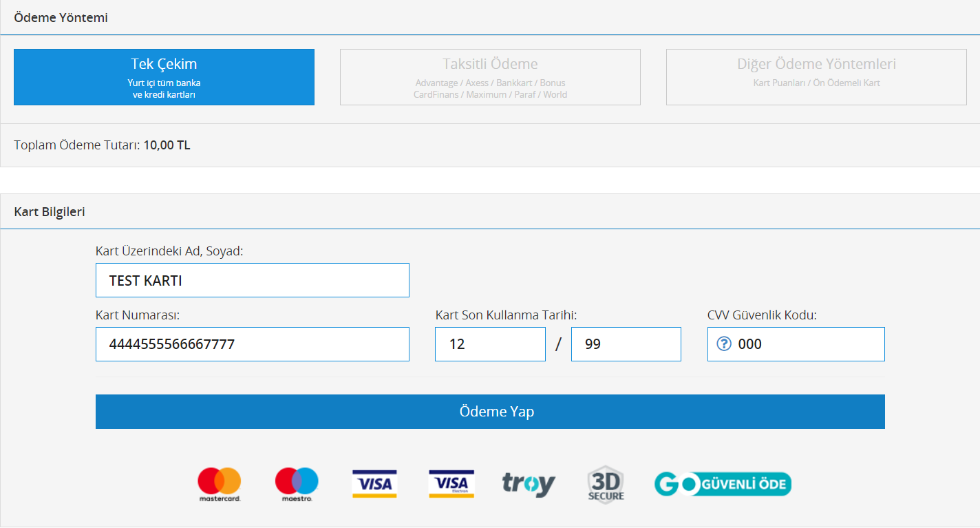Image resolution: width=980 pixels, height=528 pixels.
Task: Select the Tek Çekim payment tab
Action: pyautogui.click(x=164, y=77)
